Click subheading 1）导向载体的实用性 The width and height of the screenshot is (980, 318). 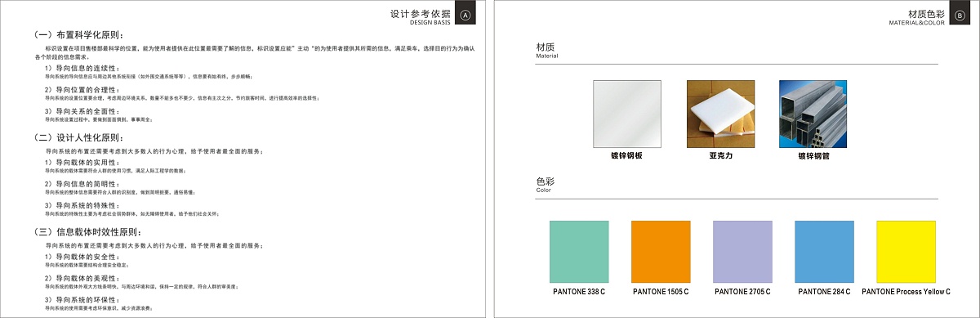(82, 162)
